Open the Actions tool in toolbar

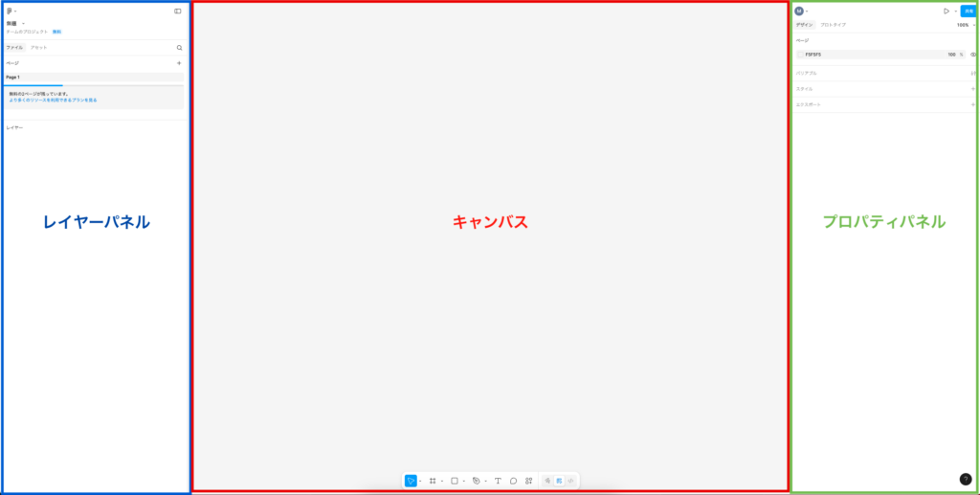click(528, 481)
